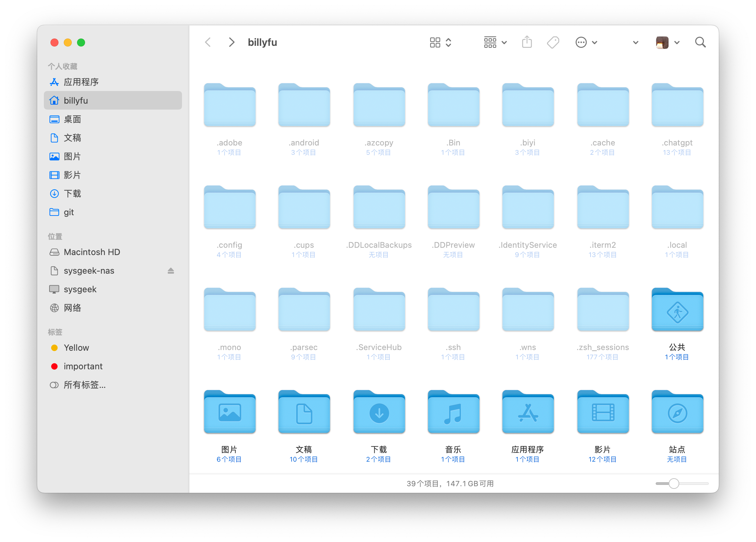The image size is (756, 542).
Task: Select 应用程序 in the sidebar
Action: click(81, 82)
